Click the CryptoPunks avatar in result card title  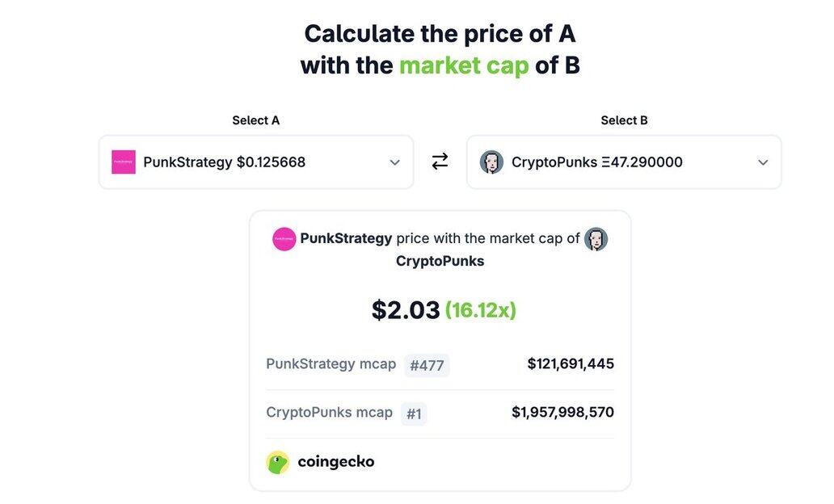596,239
